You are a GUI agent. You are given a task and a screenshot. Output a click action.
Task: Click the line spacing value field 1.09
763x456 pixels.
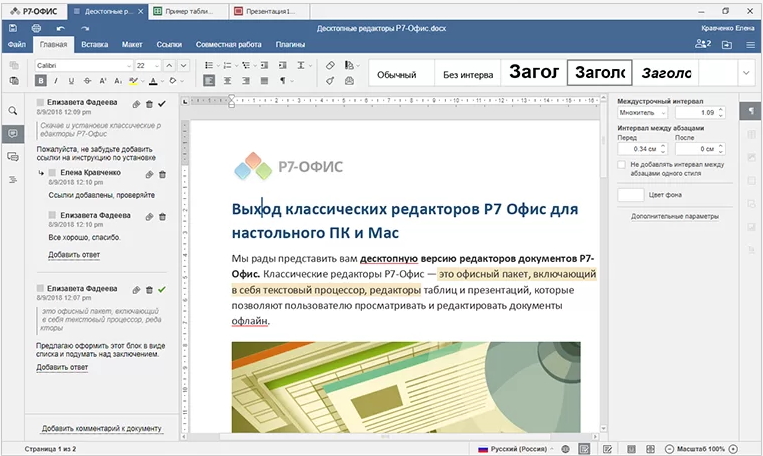click(700, 112)
